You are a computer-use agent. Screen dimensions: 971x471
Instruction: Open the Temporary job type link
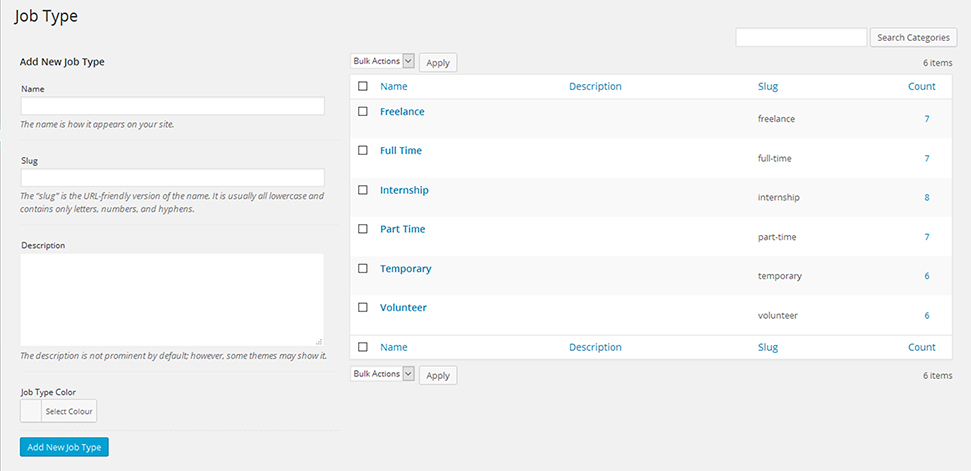pos(406,269)
